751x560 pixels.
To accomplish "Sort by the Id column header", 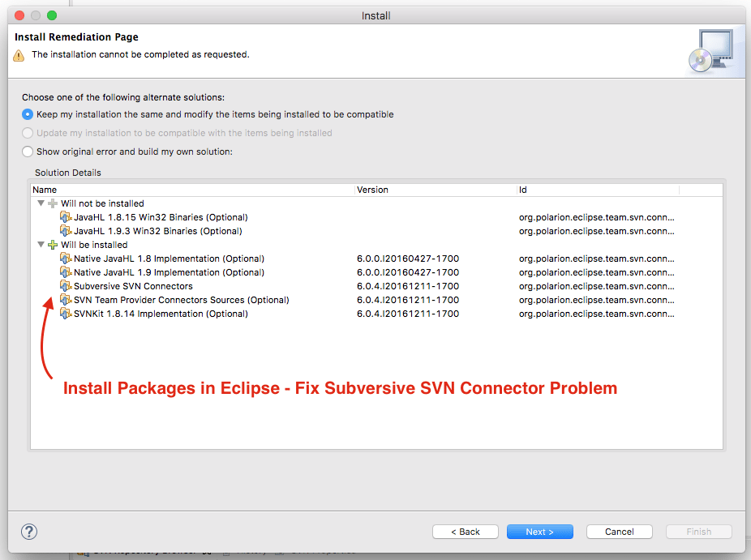I will tap(599, 190).
